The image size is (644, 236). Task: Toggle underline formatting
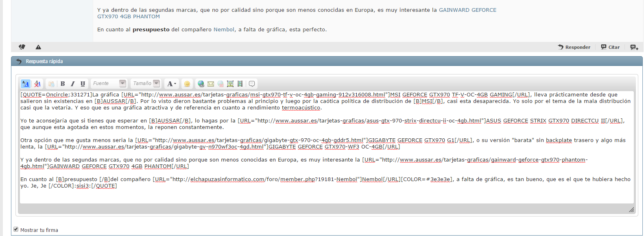pos(83,84)
